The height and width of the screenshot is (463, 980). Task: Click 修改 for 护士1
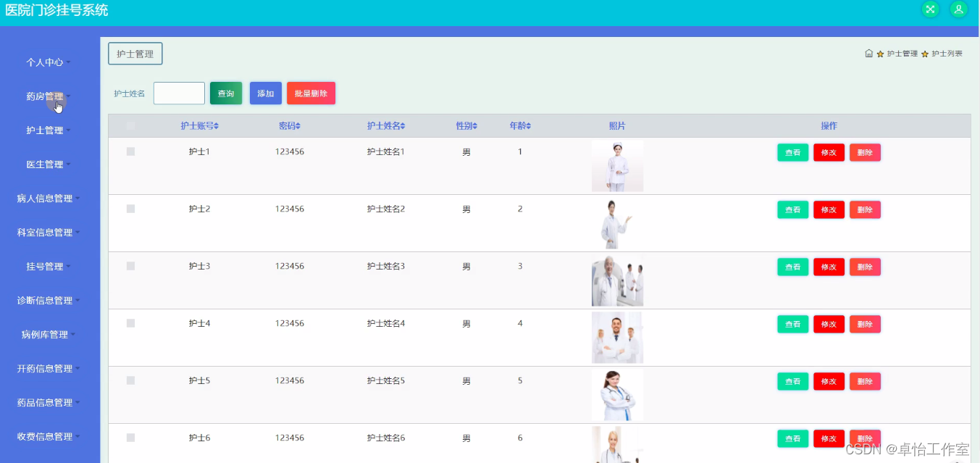pyautogui.click(x=829, y=152)
